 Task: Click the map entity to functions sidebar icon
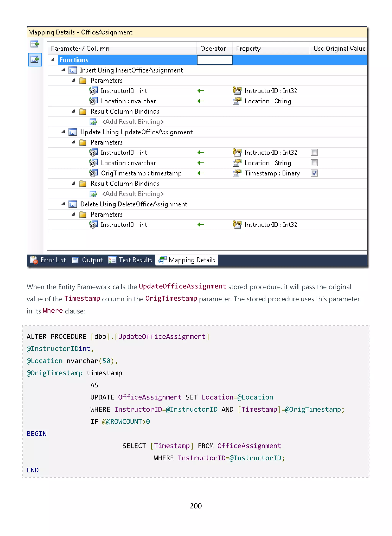coord(35,59)
